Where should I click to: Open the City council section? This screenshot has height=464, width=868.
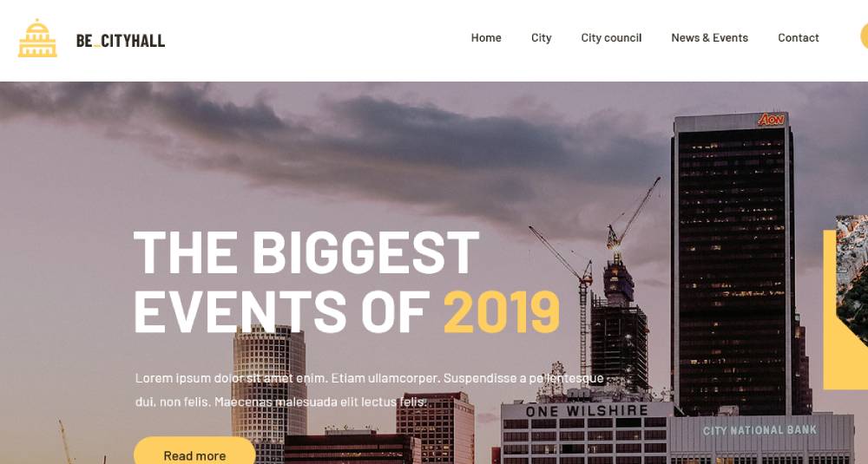(611, 37)
